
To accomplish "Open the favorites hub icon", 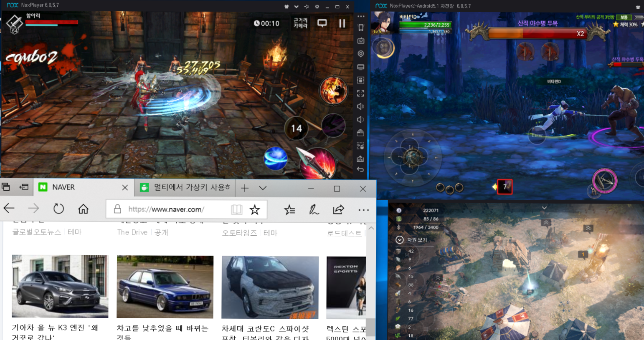I will [x=289, y=209].
